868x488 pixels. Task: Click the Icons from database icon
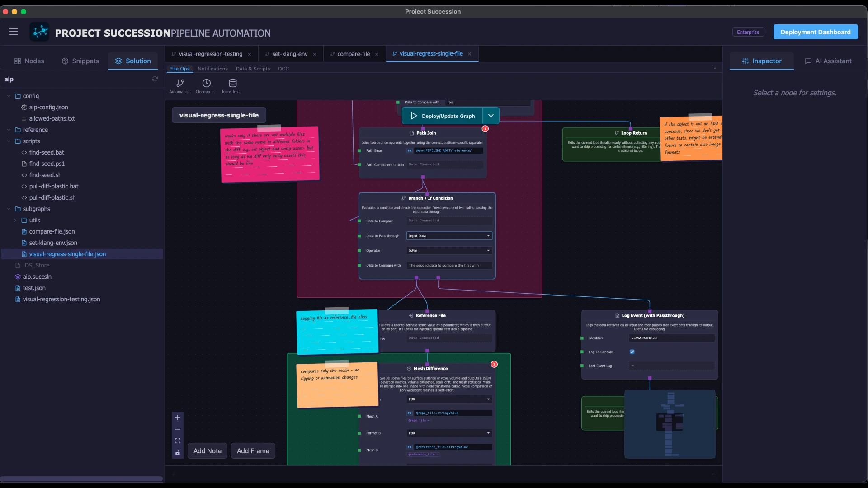pos(233,83)
